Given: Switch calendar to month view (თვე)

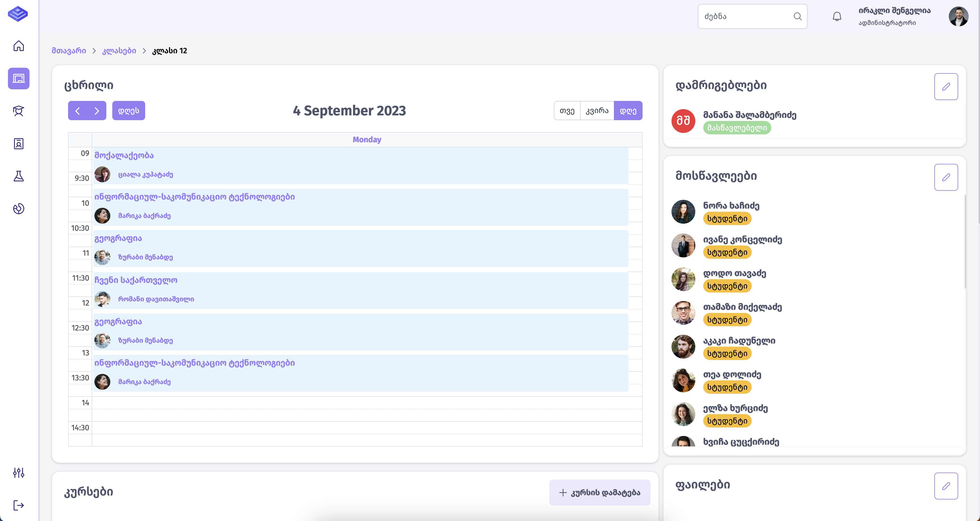Looking at the screenshot, I should 567,111.
